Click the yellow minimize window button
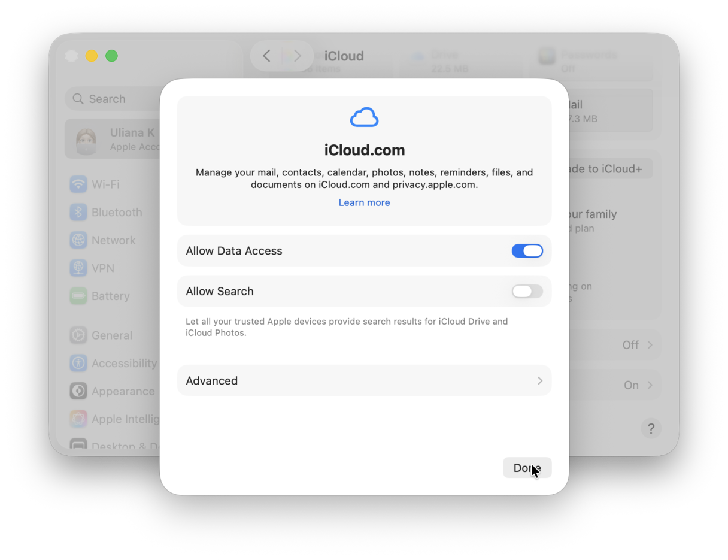This screenshot has height=560, width=728. coord(91,56)
